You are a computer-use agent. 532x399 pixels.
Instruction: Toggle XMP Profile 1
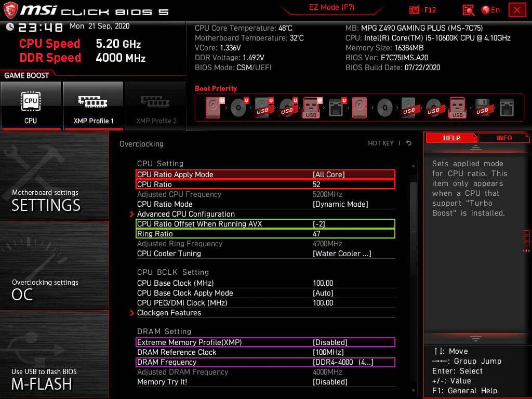[93, 106]
